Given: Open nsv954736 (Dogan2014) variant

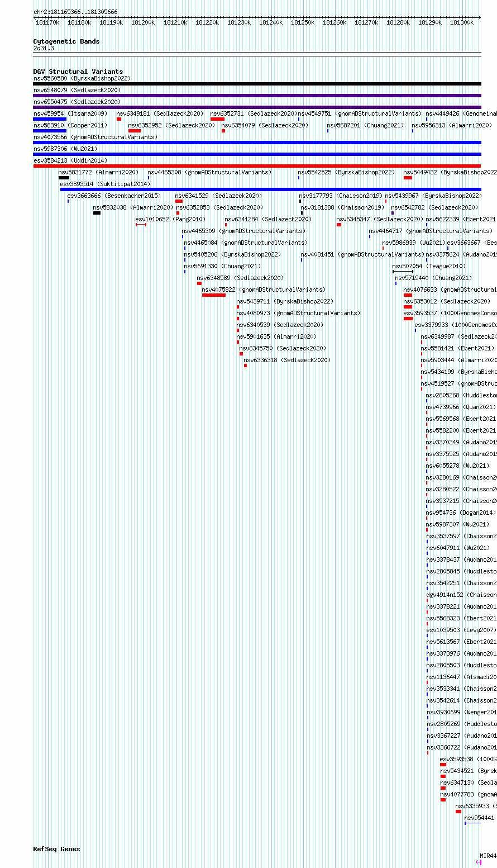Looking at the screenshot, I should click(461, 513).
